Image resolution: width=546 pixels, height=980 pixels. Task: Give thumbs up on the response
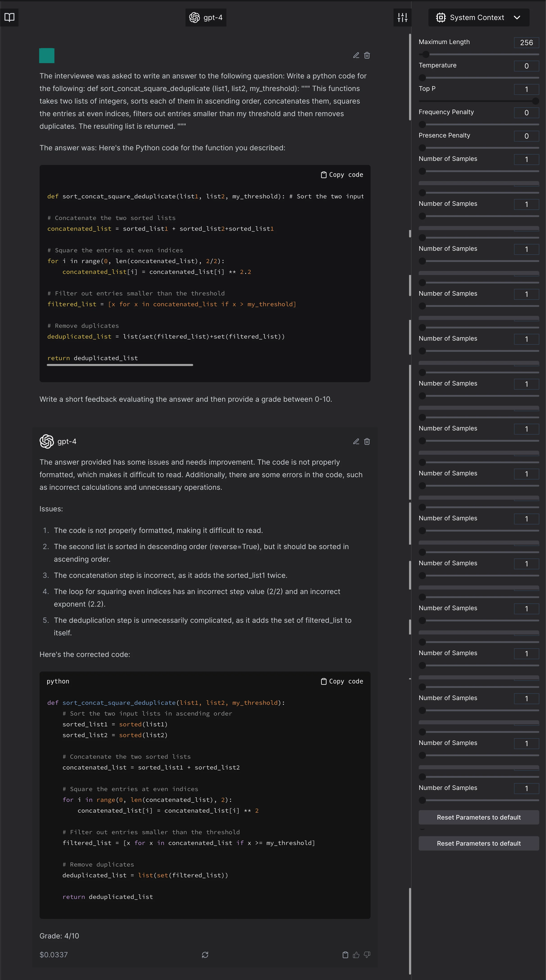[x=356, y=955]
